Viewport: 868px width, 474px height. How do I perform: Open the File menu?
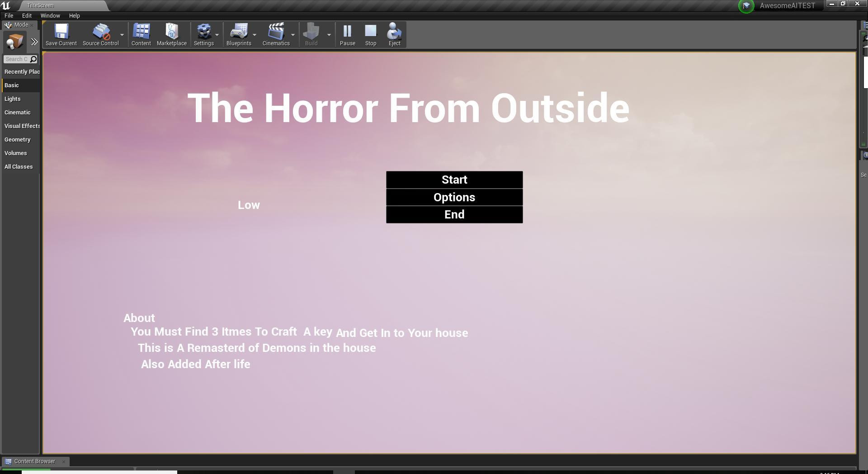[x=9, y=15]
